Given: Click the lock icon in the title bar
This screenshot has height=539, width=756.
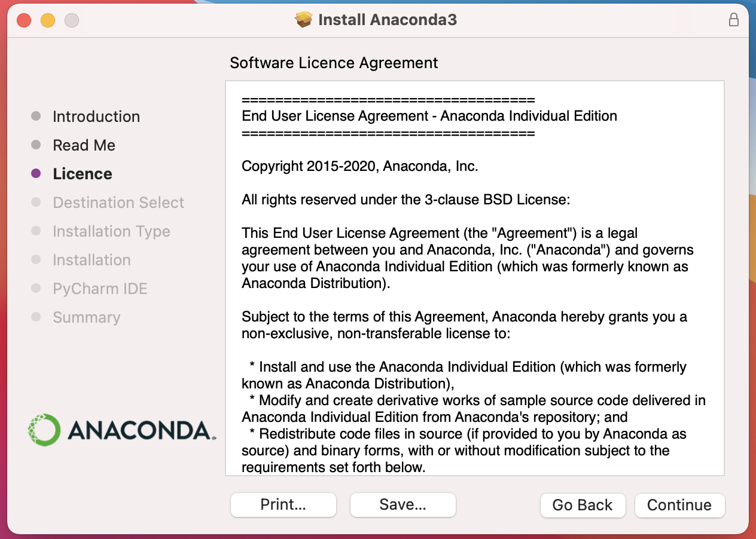Looking at the screenshot, I should 733,19.
